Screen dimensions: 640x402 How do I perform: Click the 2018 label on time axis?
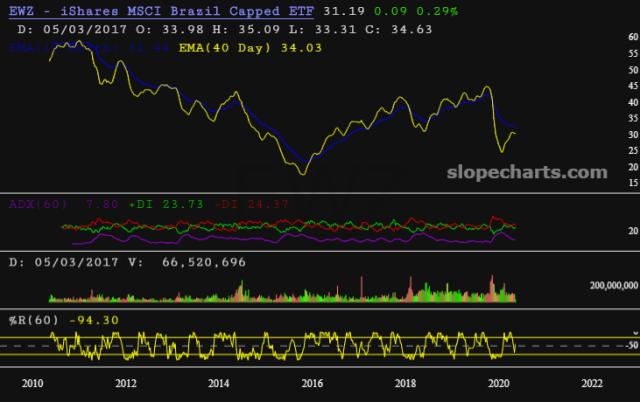405,382
